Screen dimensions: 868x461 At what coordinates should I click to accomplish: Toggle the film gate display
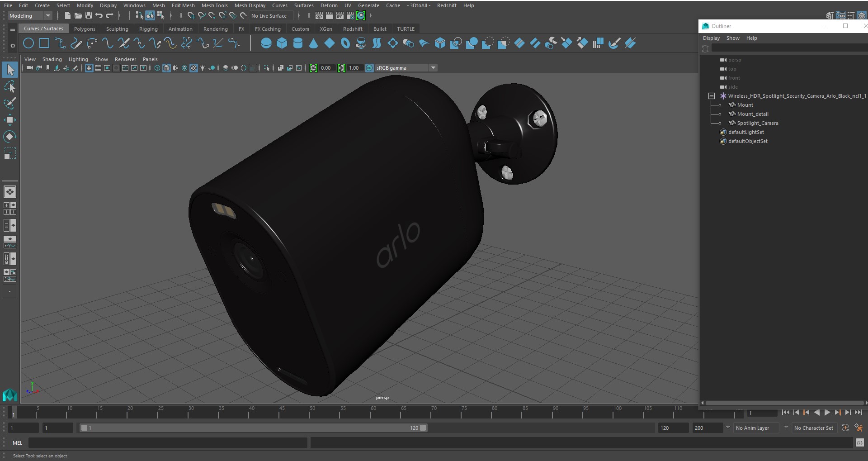click(98, 68)
